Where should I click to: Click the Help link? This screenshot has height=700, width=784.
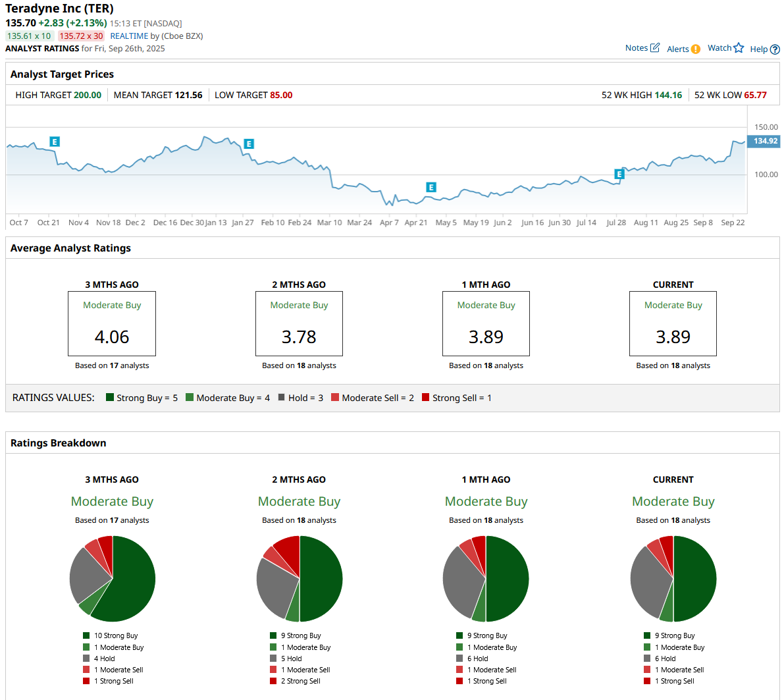[x=758, y=49]
